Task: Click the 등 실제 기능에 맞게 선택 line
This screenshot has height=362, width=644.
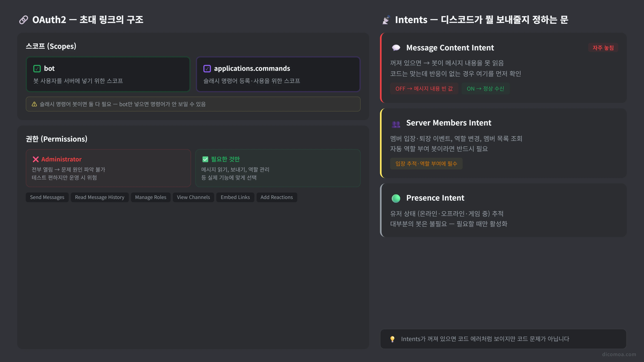Action: click(x=229, y=178)
